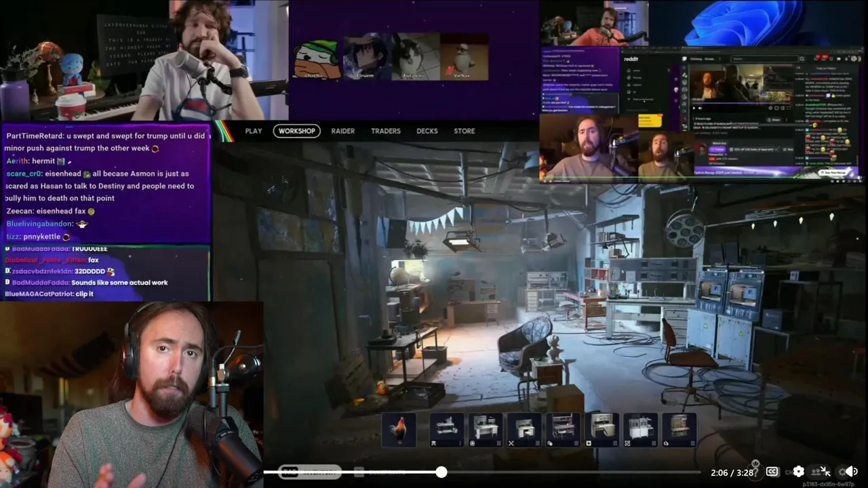Screen dimensions: 868x488
Task: Click chat username Aerith
Action: pos(19,161)
